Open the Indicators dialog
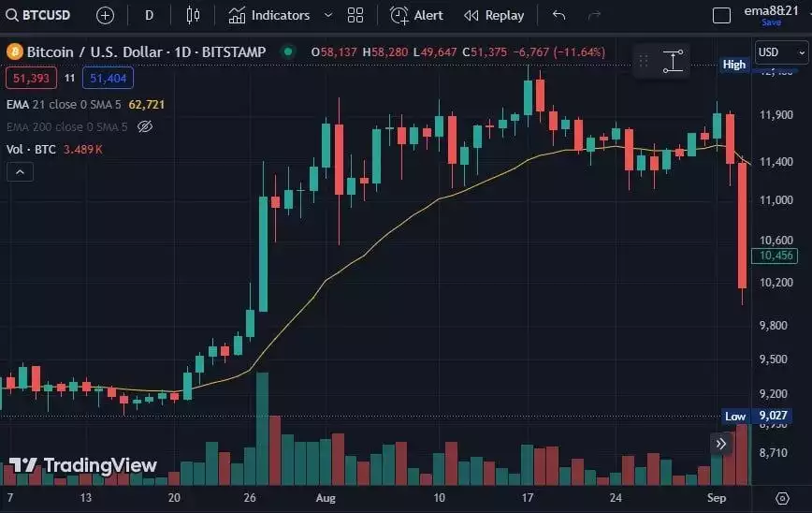 pos(269,15)
